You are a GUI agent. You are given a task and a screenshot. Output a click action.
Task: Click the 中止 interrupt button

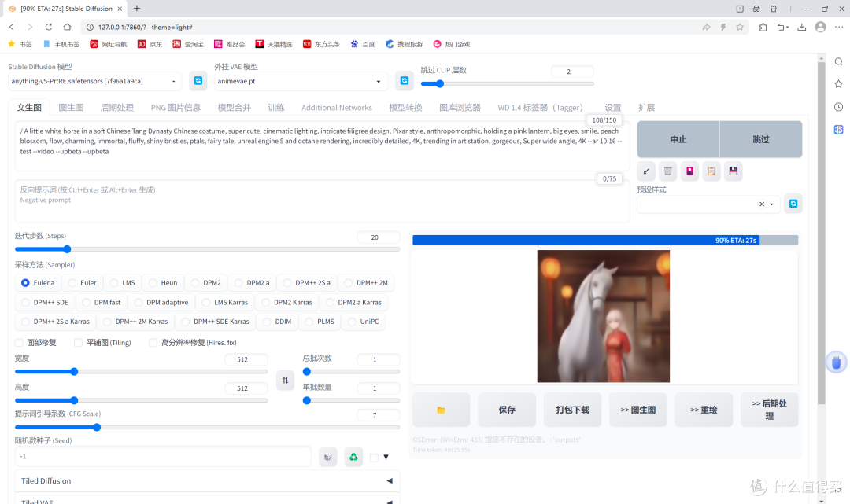pyautogui.click(x=678, y=139)
